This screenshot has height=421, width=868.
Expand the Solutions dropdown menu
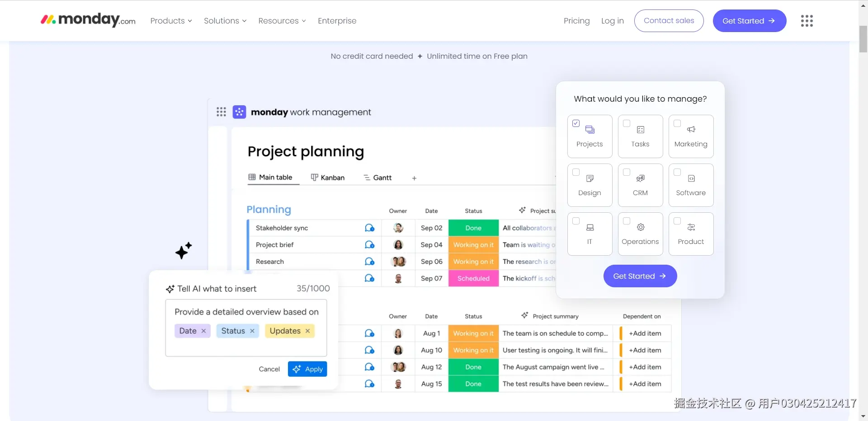point(225,21)
